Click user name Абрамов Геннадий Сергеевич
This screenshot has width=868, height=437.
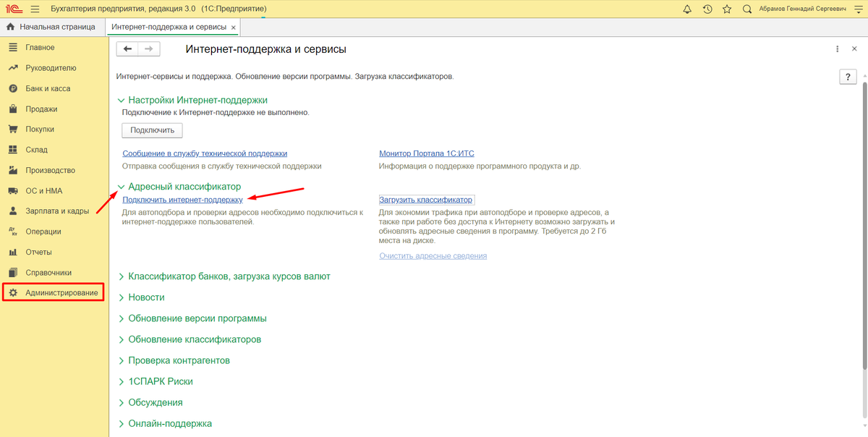coord(801,9)
